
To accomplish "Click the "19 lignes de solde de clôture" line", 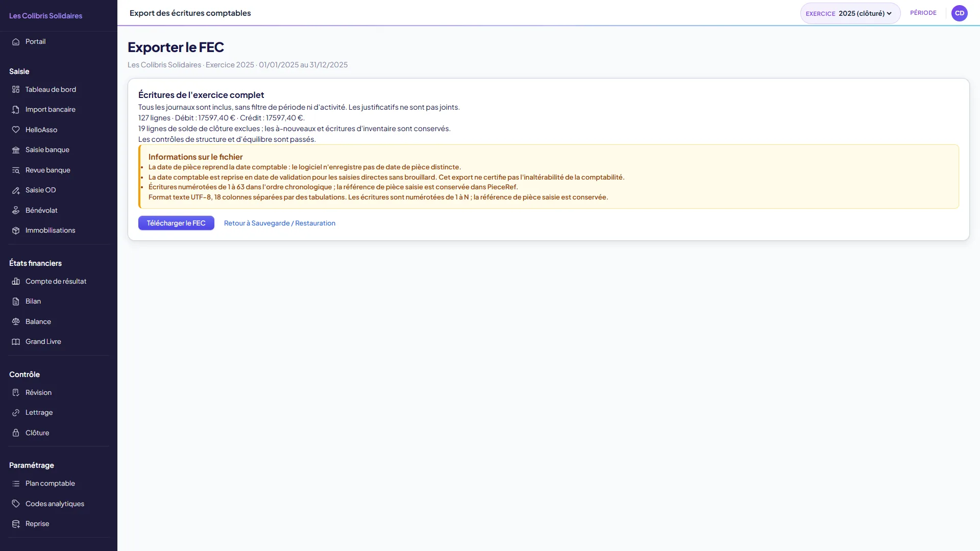I will [295, 129].
